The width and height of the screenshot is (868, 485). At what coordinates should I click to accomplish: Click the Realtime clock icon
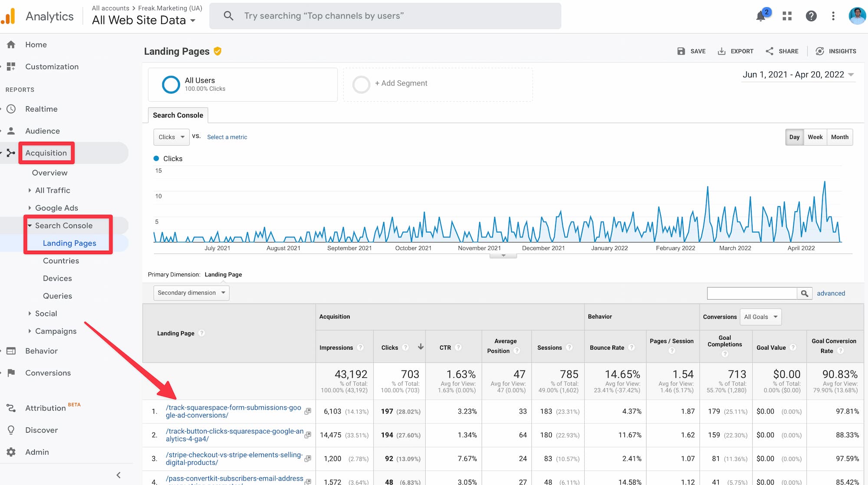click(11, 109)
